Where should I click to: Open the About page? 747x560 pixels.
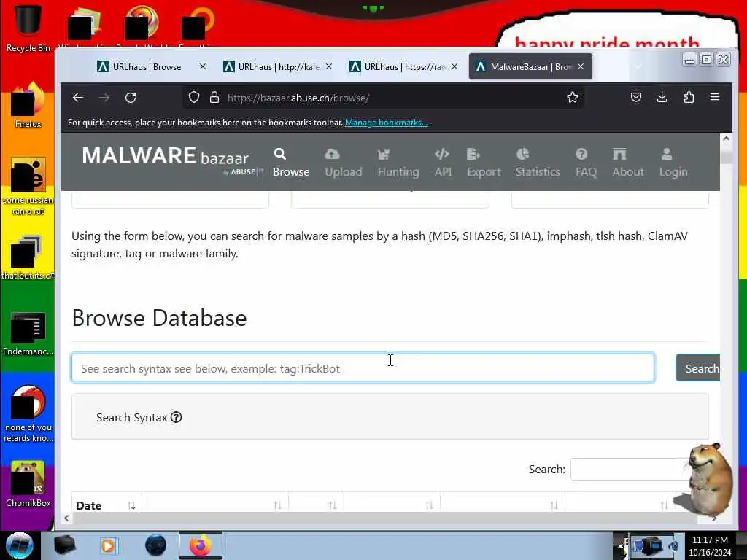click(628, 163)
